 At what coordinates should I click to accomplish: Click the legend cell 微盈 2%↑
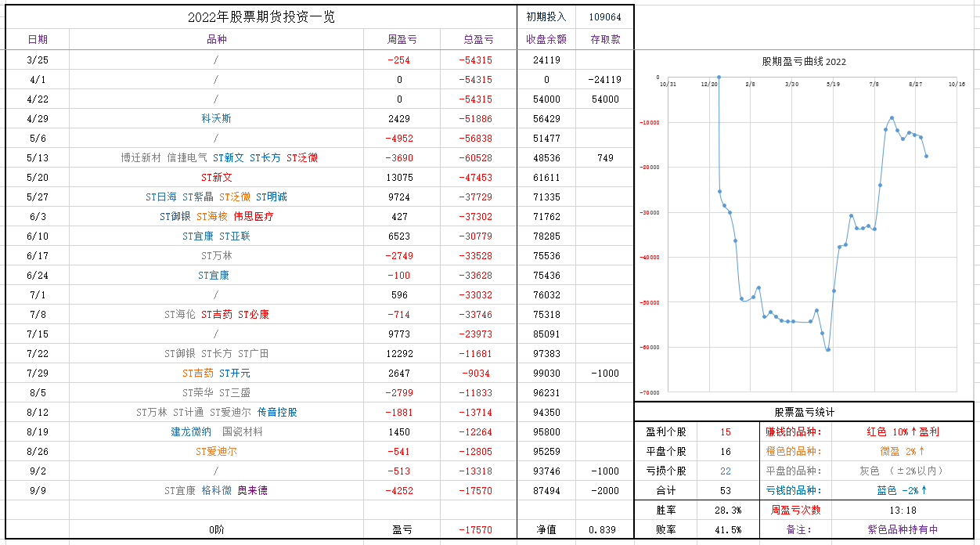pyautogui.click(x=903, y=452)
